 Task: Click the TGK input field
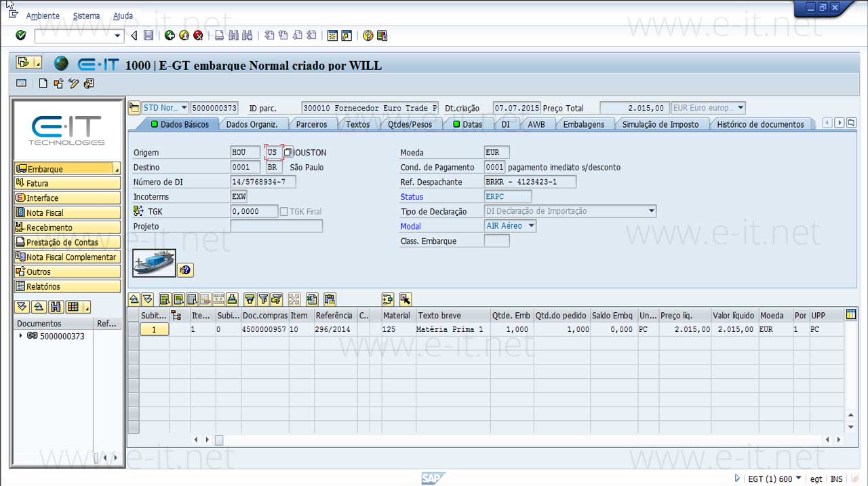(254, 212)
